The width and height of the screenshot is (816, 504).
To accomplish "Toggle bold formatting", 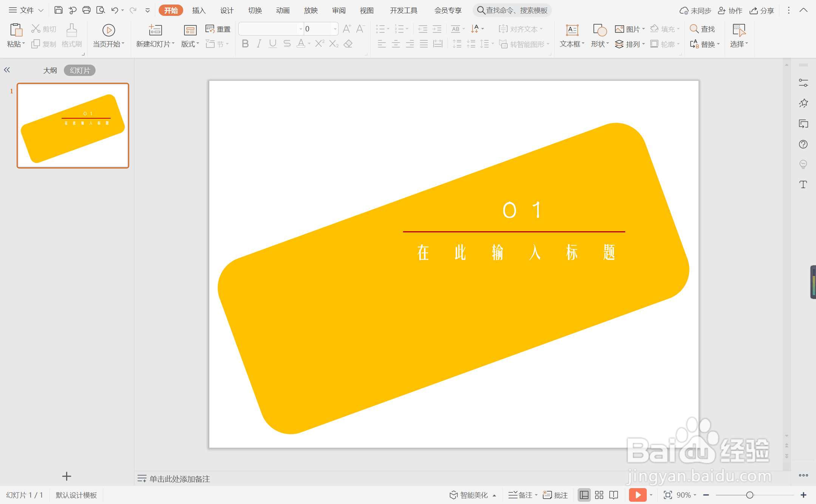I will (x=245, y=43).
